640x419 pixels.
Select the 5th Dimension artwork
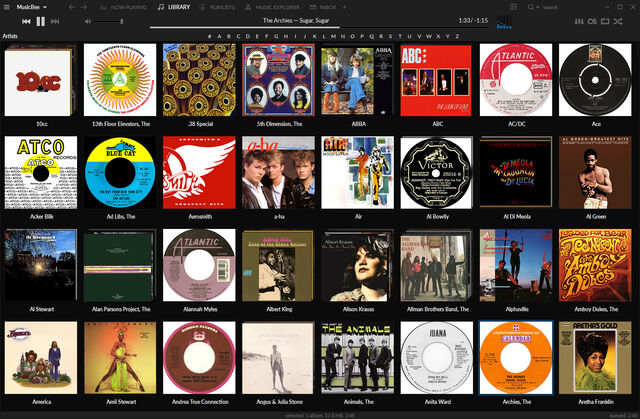[278, 80]
